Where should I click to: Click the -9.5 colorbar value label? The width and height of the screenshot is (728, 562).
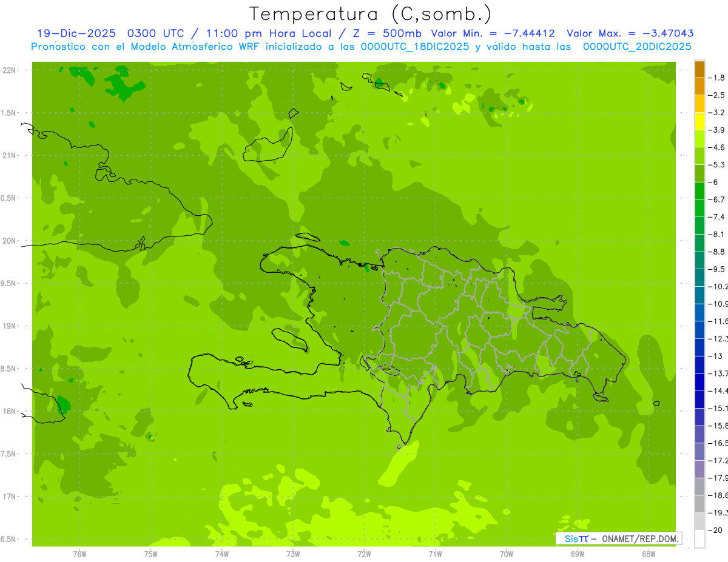pos(716,269)
